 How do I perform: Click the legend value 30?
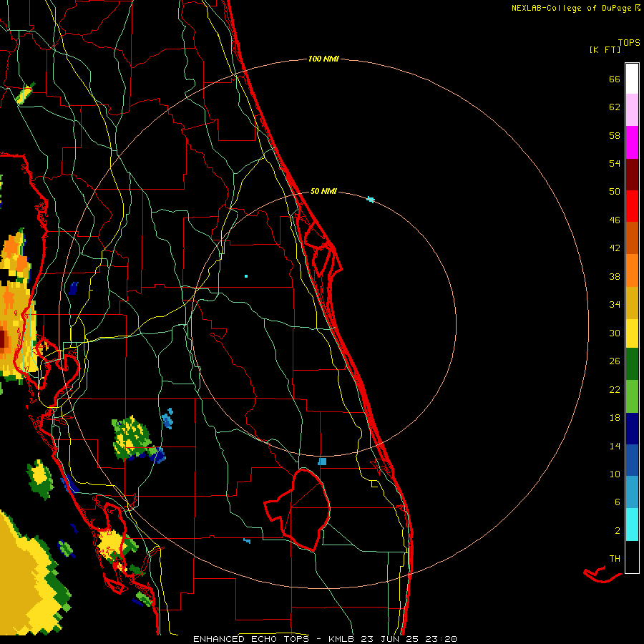click(x=615, y=333)
